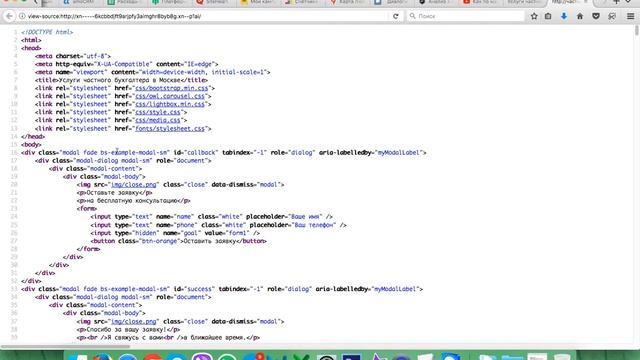Click the modal-dialog div on line 34

pyautogui.click(x=123, y=297)
